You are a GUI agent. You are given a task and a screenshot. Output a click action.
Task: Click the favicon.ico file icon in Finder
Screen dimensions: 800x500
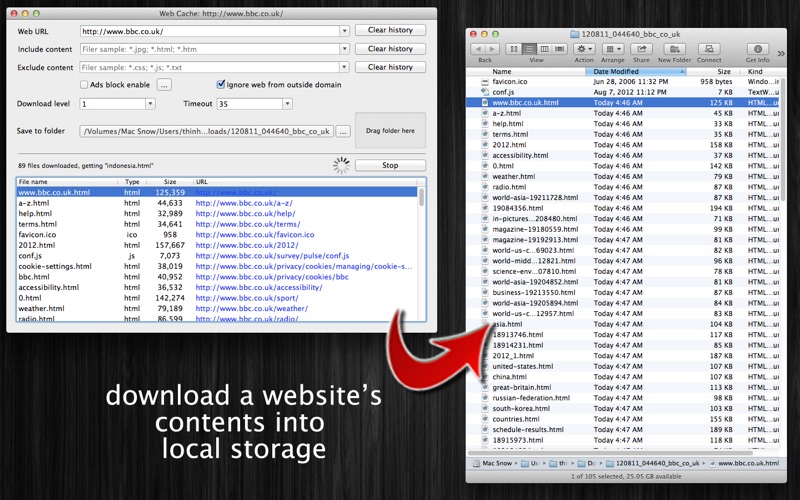(x=485, y=82)
